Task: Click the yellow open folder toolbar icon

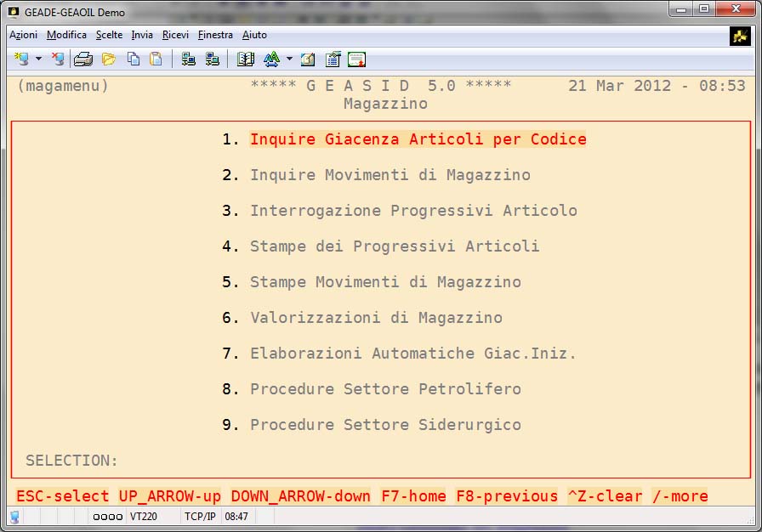Action: pos(108,59)
